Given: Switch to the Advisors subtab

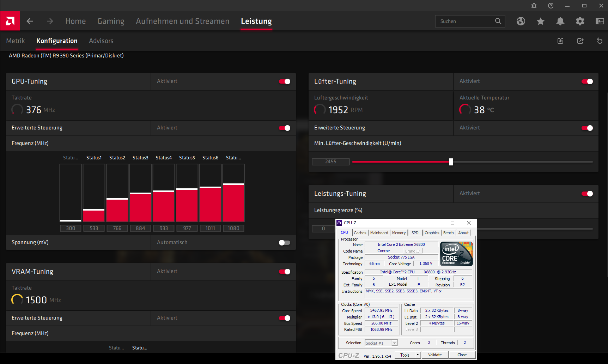Looking at the screenshot, I should [101, 41].
